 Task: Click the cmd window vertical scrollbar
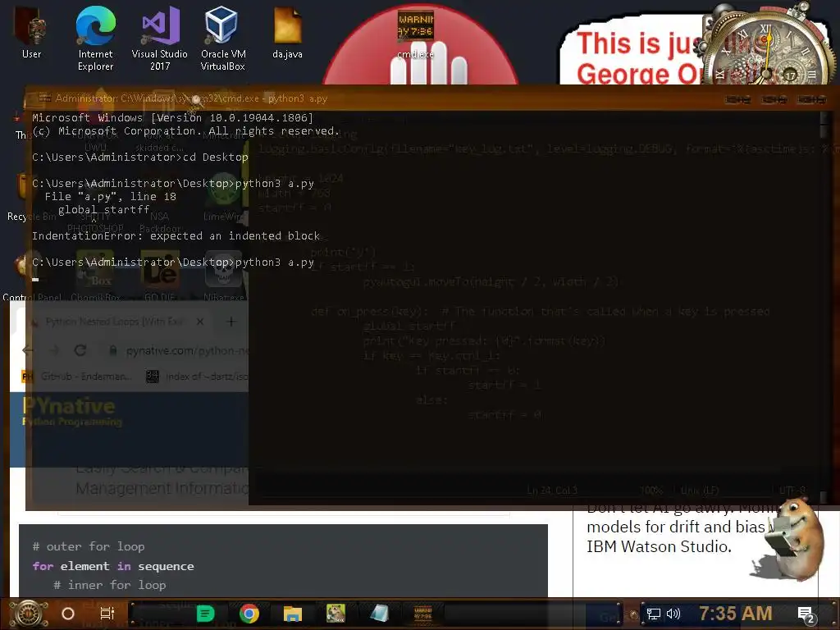pos(824,305)
